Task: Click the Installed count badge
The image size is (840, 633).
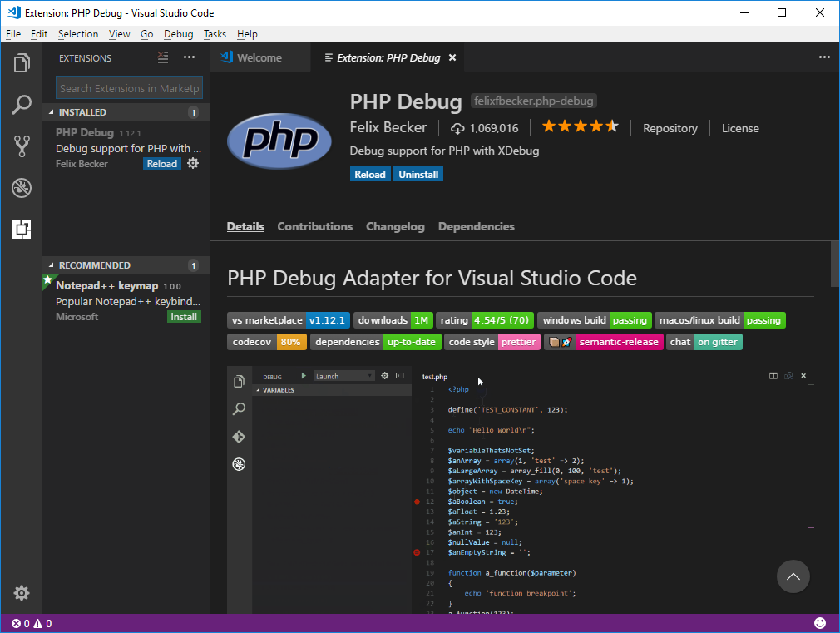Action: [x=194, y=112]
